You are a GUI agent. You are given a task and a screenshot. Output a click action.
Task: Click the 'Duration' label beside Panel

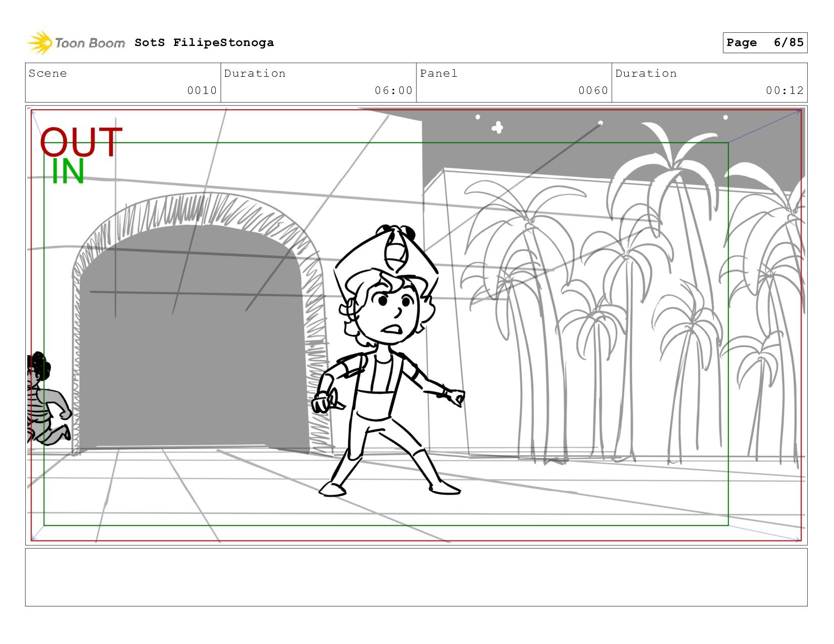(646, 73)
